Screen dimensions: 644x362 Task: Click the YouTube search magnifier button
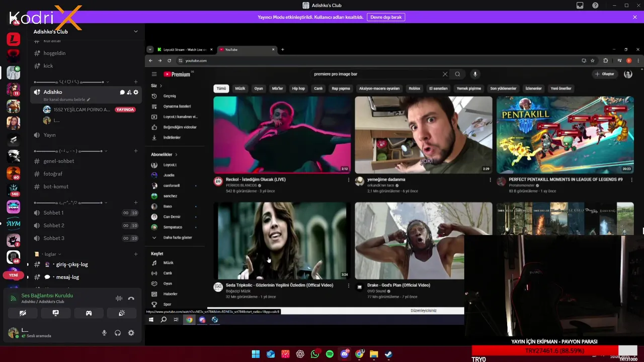[x=457, y=74]
